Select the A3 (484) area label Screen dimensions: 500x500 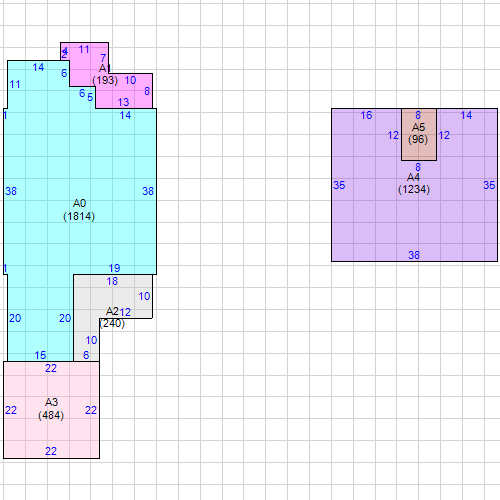coord(51,409)
